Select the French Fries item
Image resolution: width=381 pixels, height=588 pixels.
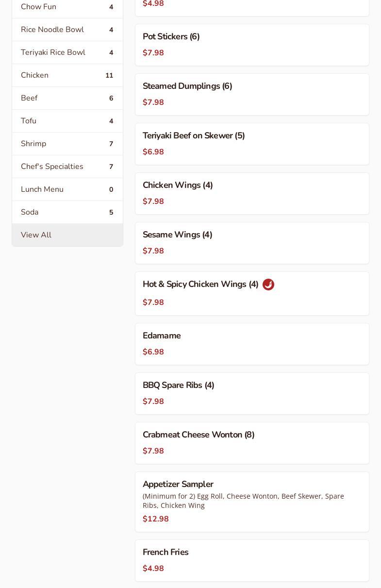pos(252,560)
